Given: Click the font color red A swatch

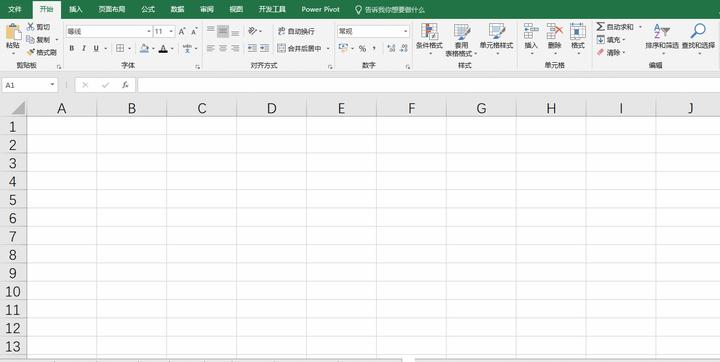Looking at the screenshot, I should pos(163,48).
